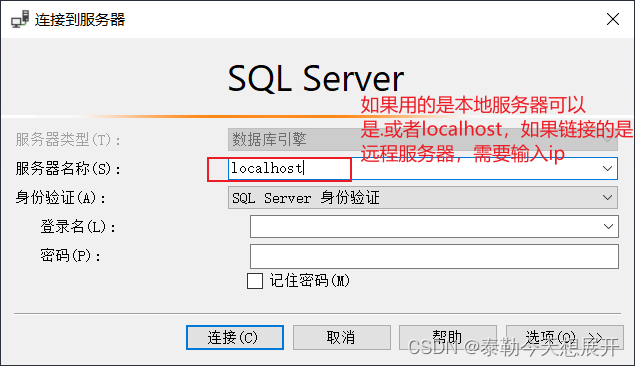Click the 选项(O) >> button
The image size is (635, 366).
(565, 337)
